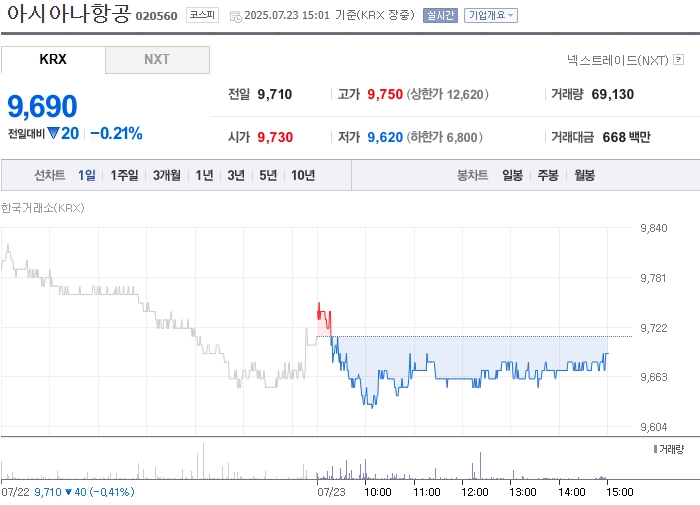700x505 pixels.
Task: Click the current price 9,690
Action: 42,106
